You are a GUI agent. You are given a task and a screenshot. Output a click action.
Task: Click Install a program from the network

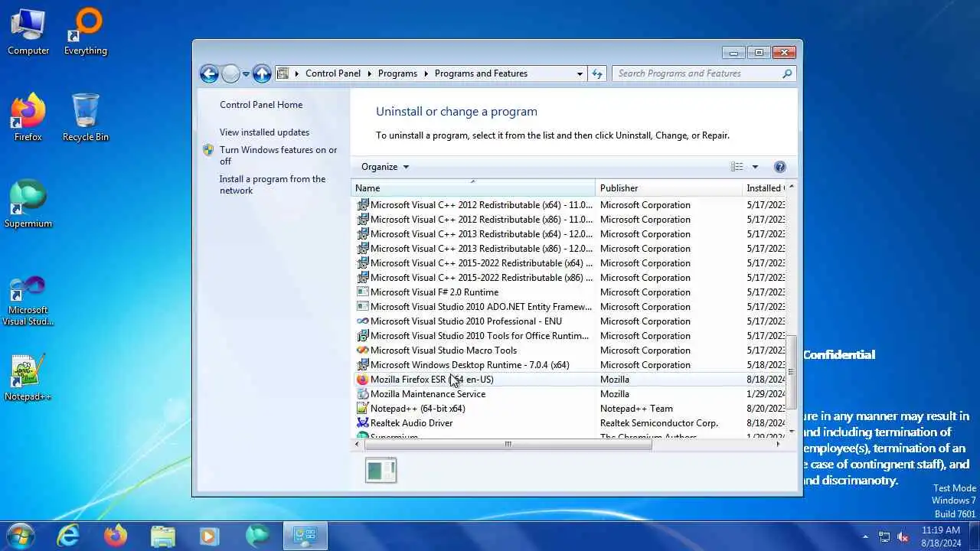273,184
